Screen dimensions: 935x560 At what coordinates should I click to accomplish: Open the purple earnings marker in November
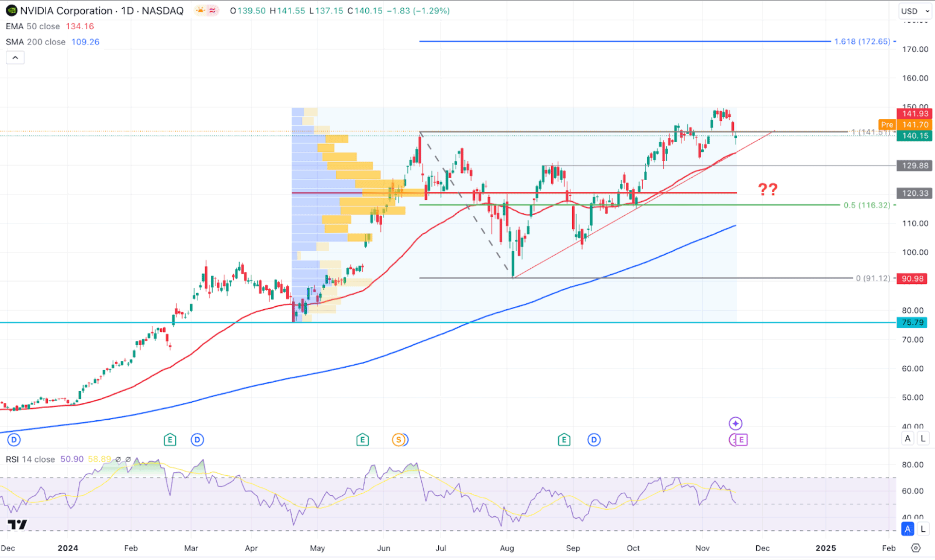click(741, 440)
